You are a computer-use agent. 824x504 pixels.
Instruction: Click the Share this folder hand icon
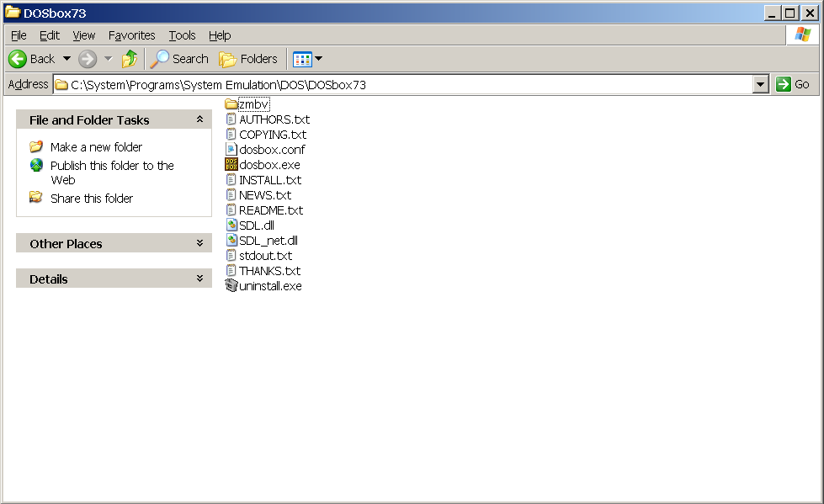pyautogui.click(x=35, y=197)
